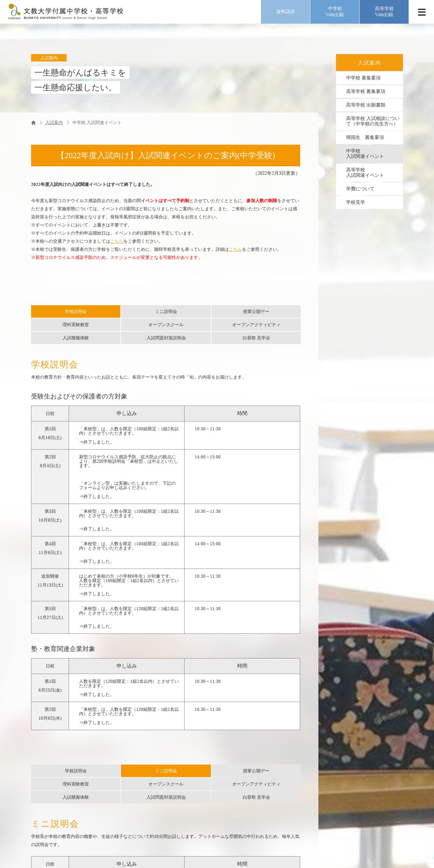Select 学校説明会 tab in first navigation grid
This screenshot has width=434, height=868.
(x=76, y=312)
